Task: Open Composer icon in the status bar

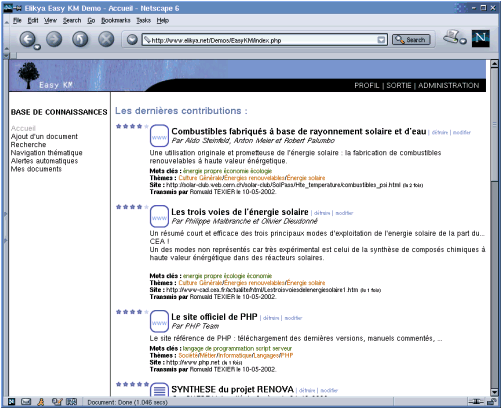Action: tap(57, 402)
